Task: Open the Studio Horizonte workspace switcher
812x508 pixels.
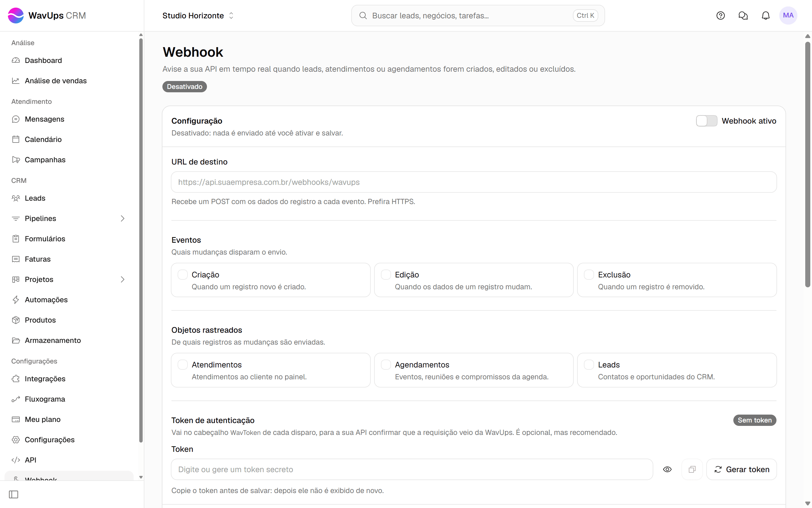Action: point(198,16)
